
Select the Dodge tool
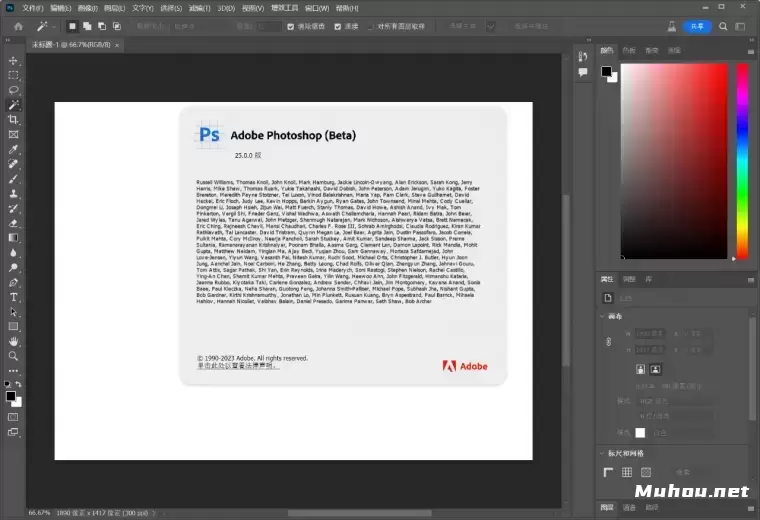click(13, 268)
